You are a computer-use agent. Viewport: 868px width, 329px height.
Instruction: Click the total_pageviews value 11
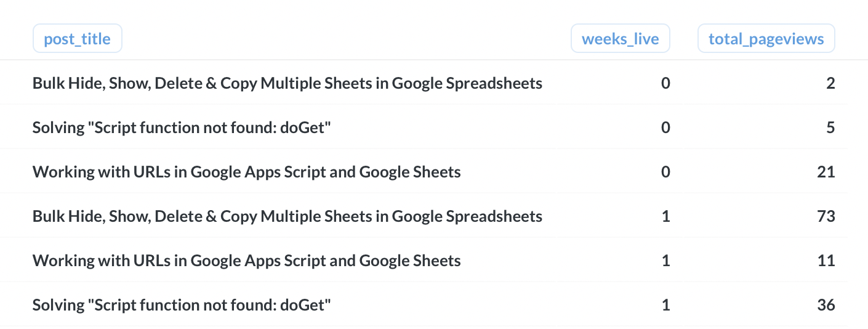point(826,261)
